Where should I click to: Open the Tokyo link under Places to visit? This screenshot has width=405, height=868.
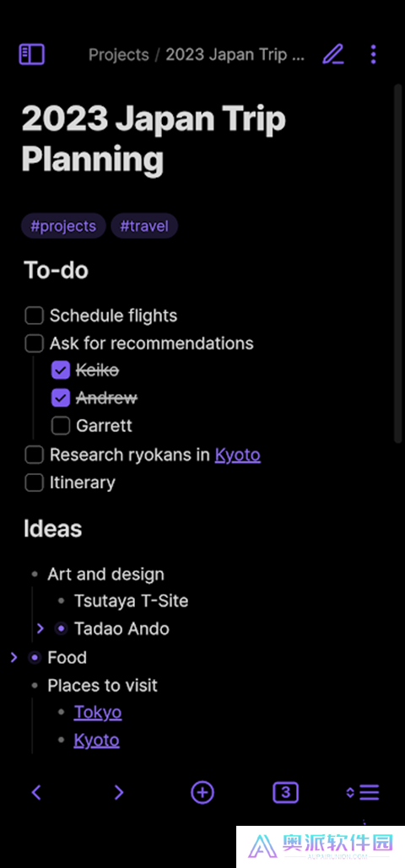(98, 713)
